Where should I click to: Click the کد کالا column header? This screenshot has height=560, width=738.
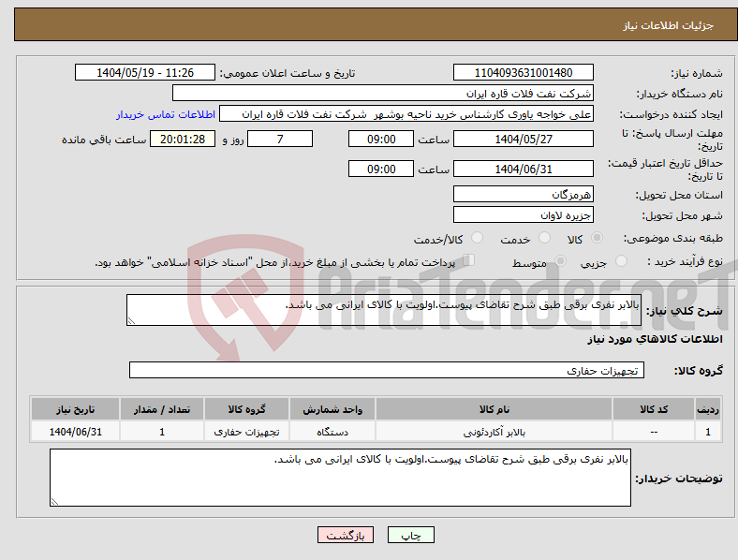coord(654,409)
